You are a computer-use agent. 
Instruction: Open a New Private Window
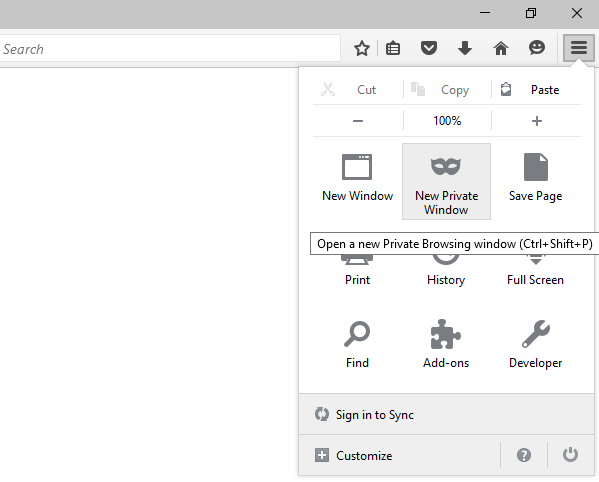pyautogui.click(x=446, y=181)
